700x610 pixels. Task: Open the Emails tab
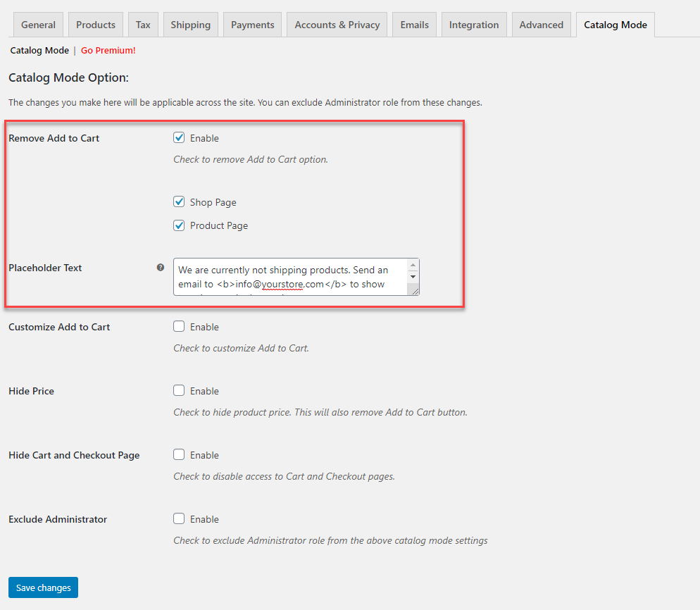click(414, 25)
